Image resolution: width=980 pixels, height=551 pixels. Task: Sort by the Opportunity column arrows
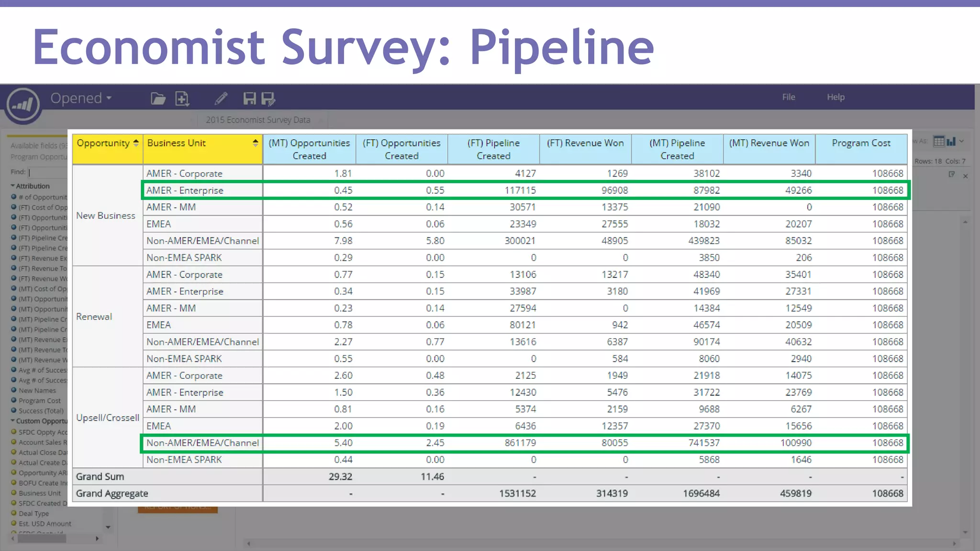[136, 143]
